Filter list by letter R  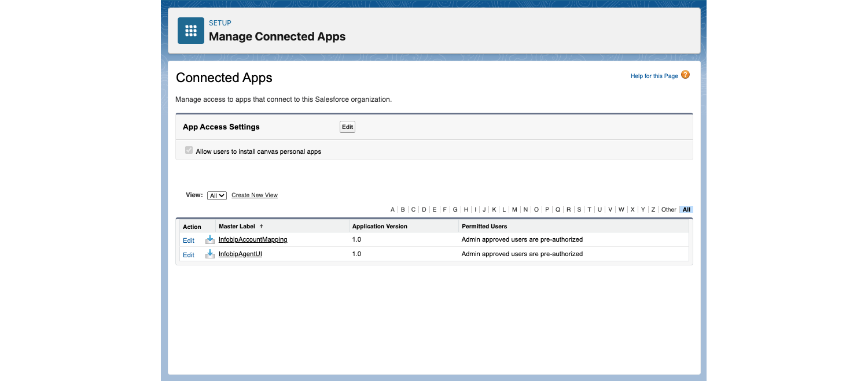[x=569, y=210]
